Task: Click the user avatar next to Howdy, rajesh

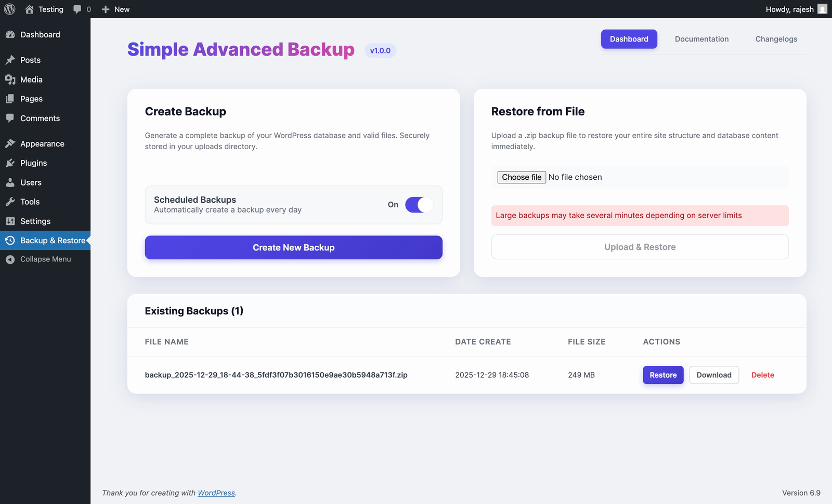Action: 822,9
